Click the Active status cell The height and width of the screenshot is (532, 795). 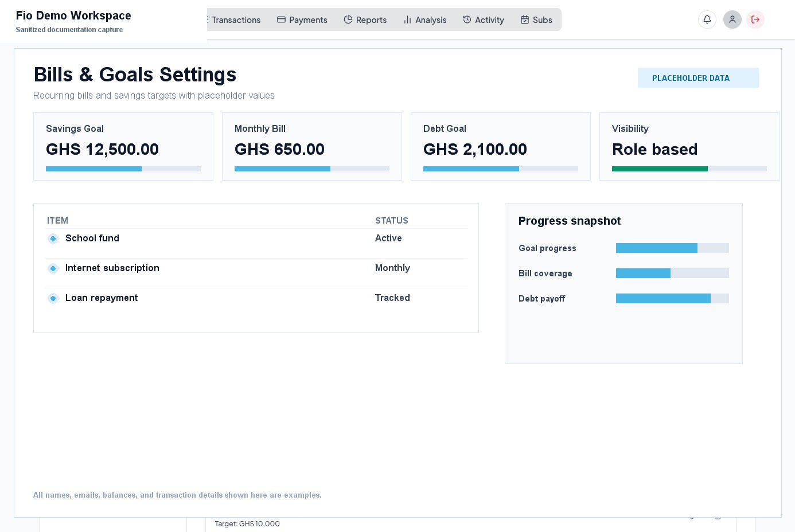click(388, 238)
